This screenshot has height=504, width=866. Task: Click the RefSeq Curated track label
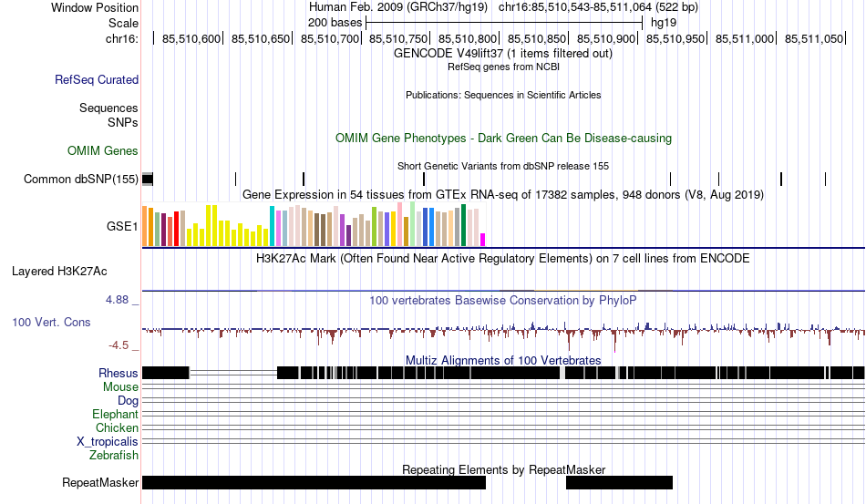[x=97, y=79]
